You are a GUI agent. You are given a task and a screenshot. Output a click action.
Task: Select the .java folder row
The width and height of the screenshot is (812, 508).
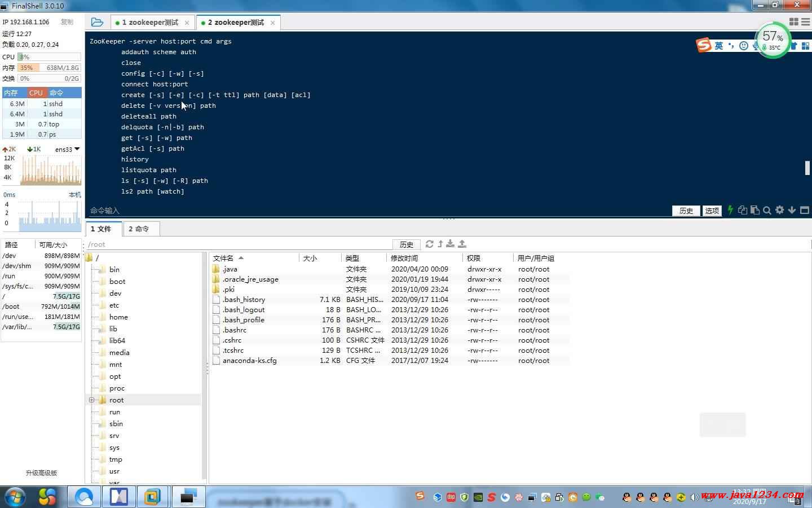pyautogui.click(x=389, y=269)
